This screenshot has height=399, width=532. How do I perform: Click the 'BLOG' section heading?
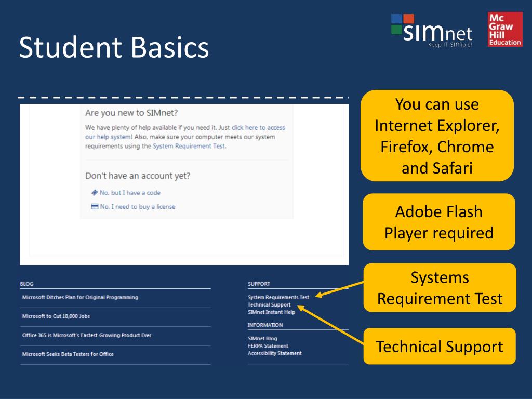[27, 284]
